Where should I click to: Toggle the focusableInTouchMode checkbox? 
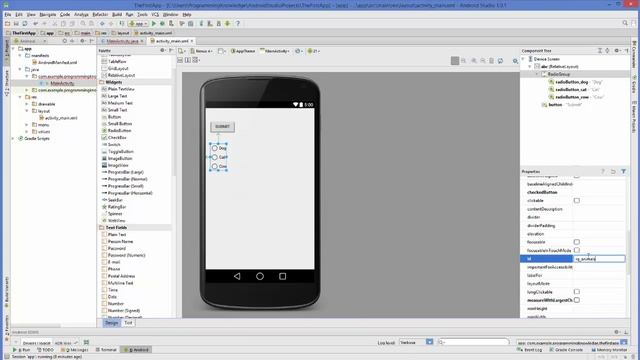pos(577,250)
